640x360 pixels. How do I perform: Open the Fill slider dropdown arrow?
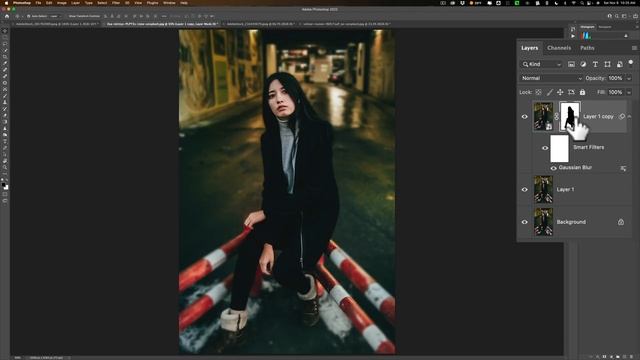pos(629,93)
